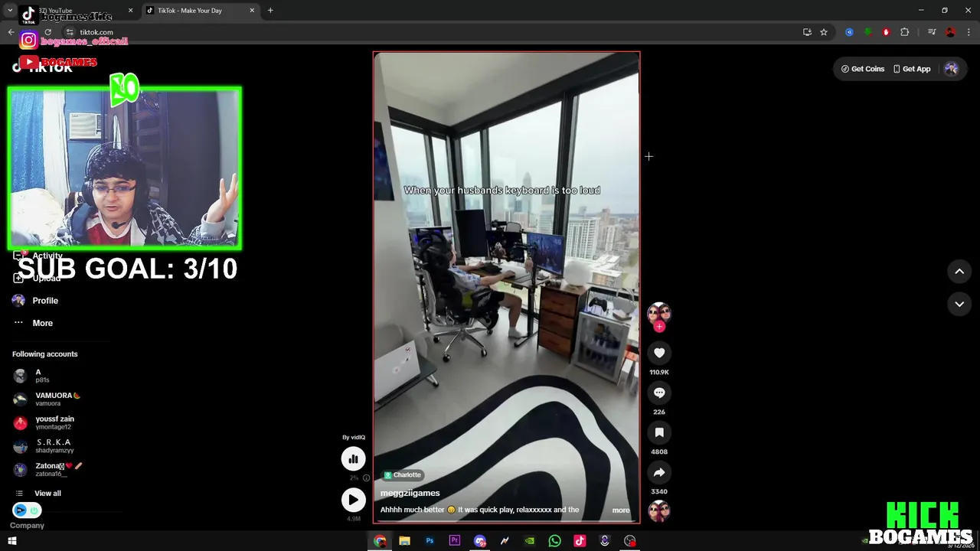Image resolution: width=980 pixels, height=551 pixels.
Task: Open the Chrome three-dot menu
Action: pyautogui.click(x=969, y=32)
